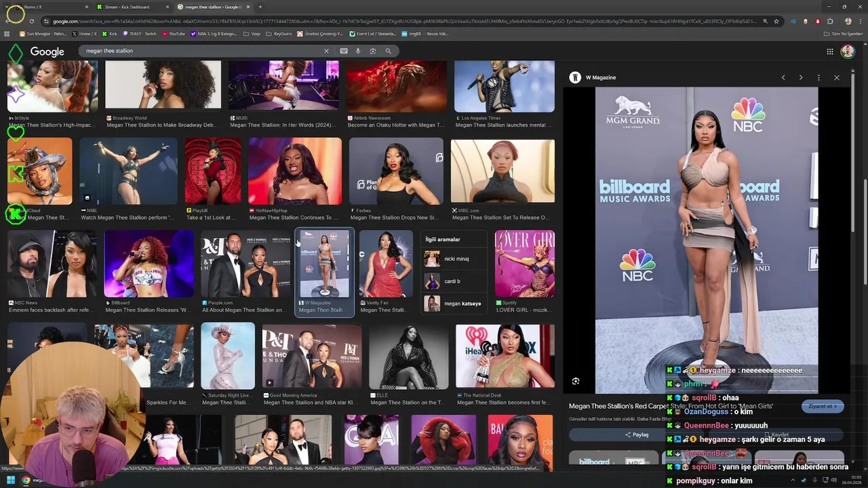This screenshot has width=868, height=488.
Task: Switch to Stream - Kick Dashboard tab
Action: pyautogui.click(x=132, y=7)
